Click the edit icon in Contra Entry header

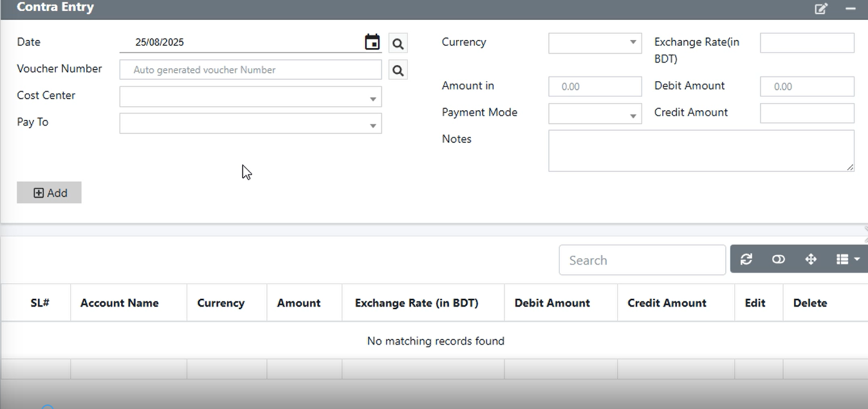[x=821, y=9]
